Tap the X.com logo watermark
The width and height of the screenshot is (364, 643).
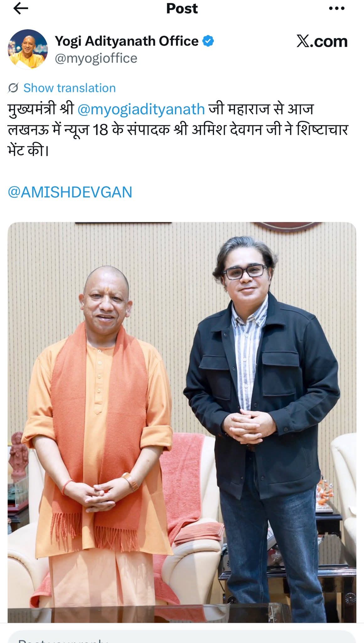coord(322,41)
